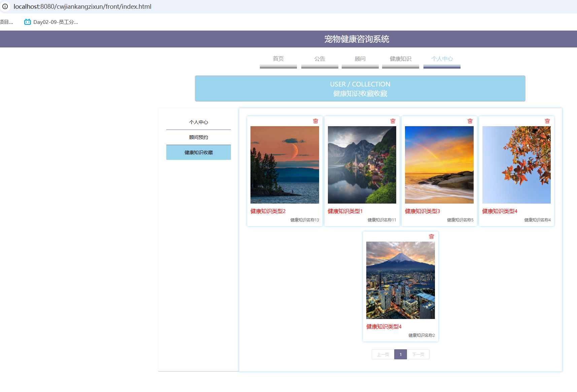Click the 健康知识名称5 label
This screenshot has height=392, width=577.
tap(460, 220)
